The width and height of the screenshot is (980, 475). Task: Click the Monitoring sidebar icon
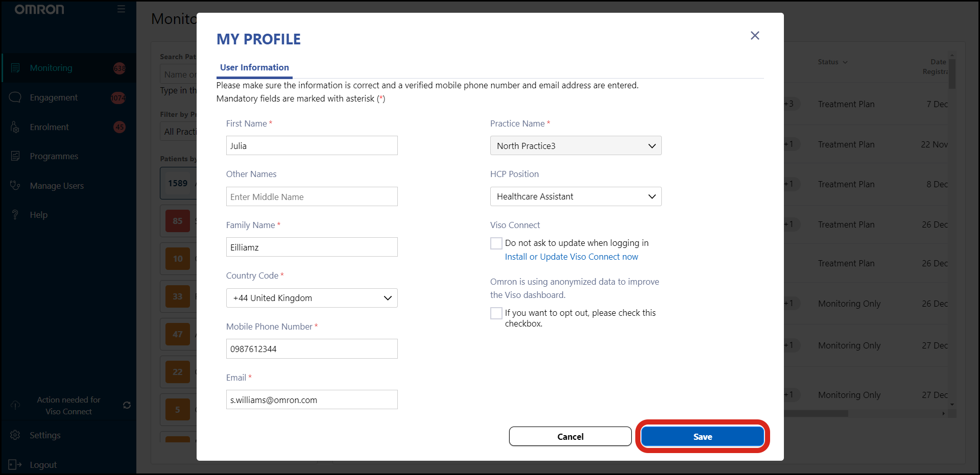click(x=15, y=68)
